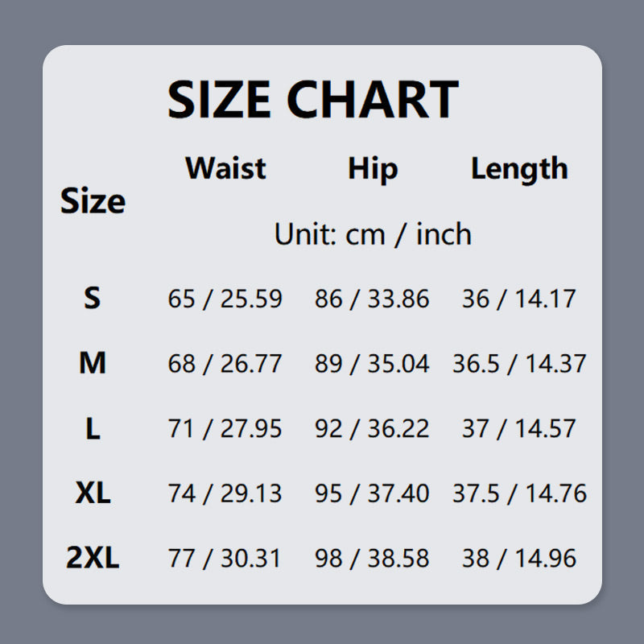Image resolution: width=644 pixels, height=644 pixels.
Task: Click the Size row header label
Action: pyautogui.click(x=93, y=201)
